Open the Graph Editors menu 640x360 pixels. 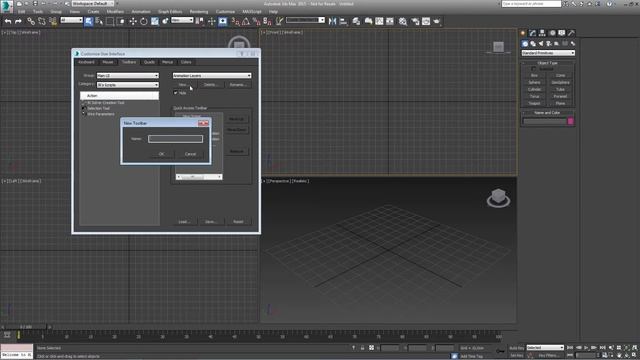[x=170, y=12]
